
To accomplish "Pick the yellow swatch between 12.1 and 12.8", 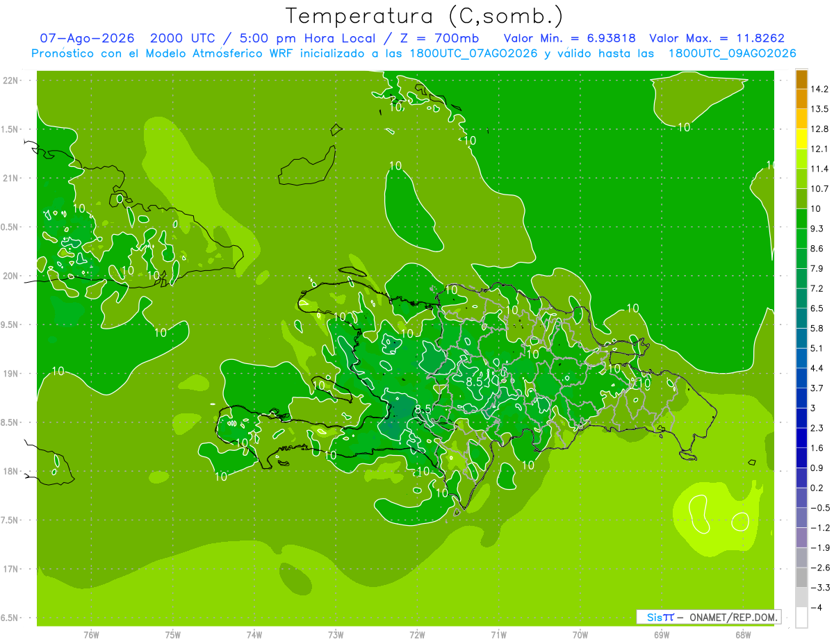I will [801, 139].
